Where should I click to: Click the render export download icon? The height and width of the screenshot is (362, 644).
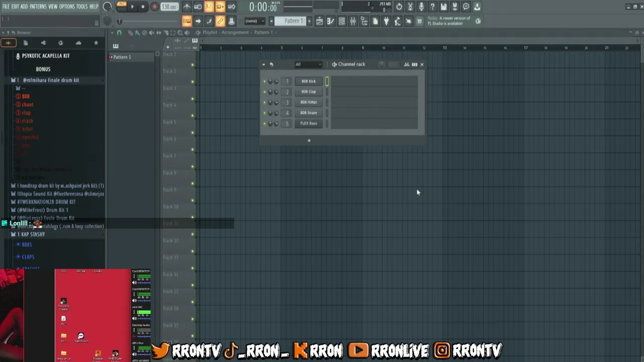click(477, 7)
